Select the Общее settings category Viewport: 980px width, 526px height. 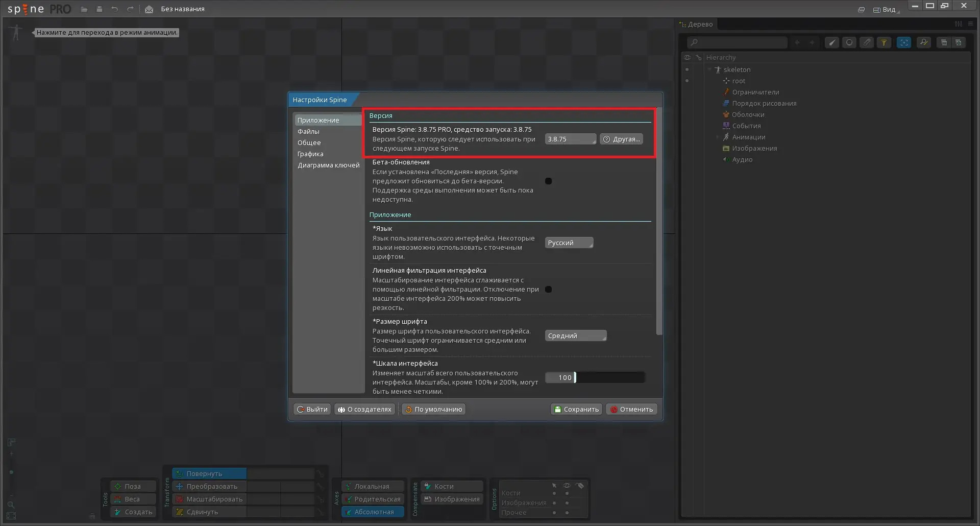tap(309, 142)
